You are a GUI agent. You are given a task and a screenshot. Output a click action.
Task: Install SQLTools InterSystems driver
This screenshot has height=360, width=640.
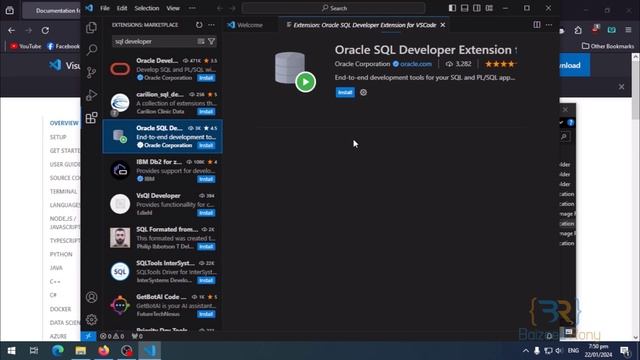[x=206, y=280]
